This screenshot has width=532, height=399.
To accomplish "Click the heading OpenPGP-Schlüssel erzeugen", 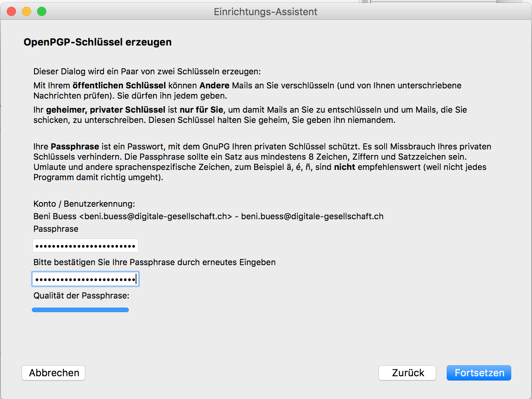I will 98,42.
